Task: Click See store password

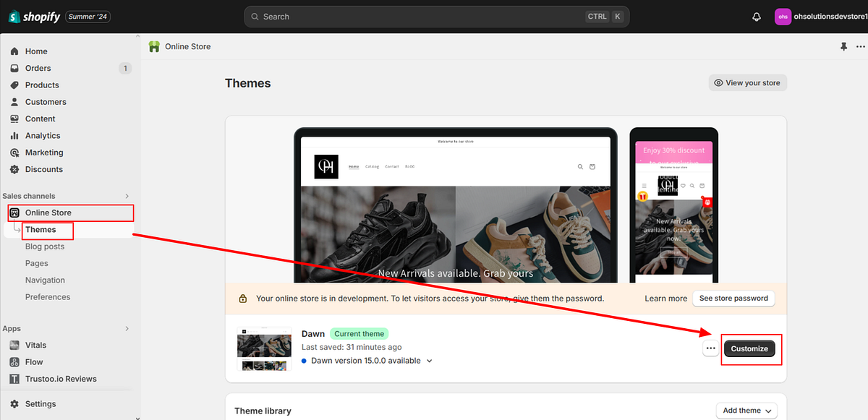Action: coord(733,298)
